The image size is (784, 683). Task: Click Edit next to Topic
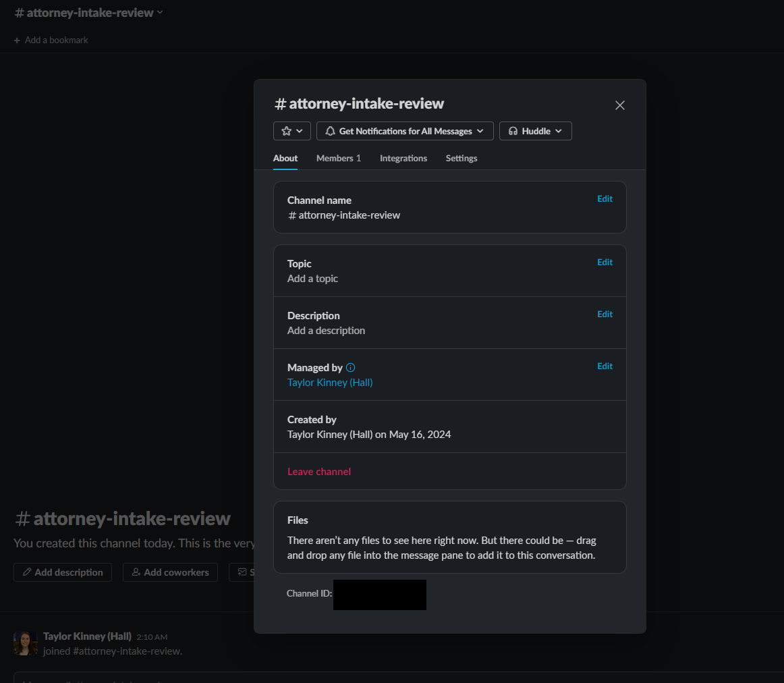click(x=604, y=262)
